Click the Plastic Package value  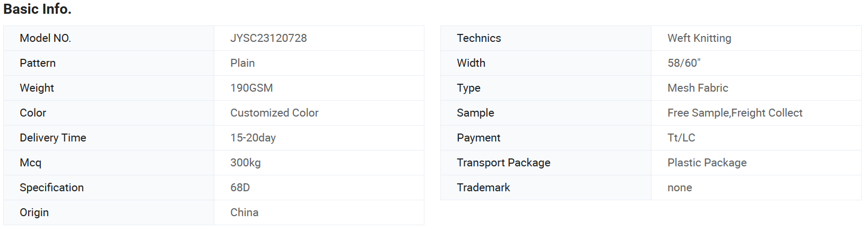[707, 163]
